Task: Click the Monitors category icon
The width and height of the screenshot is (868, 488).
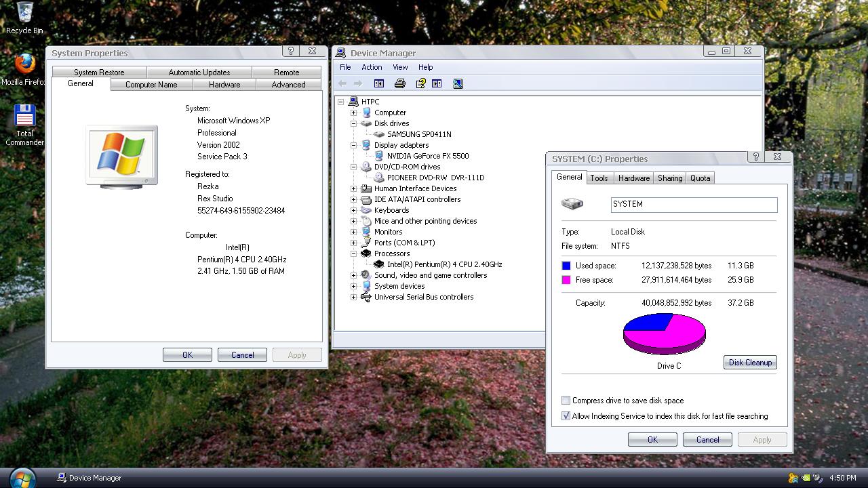Action: [366, 232]
